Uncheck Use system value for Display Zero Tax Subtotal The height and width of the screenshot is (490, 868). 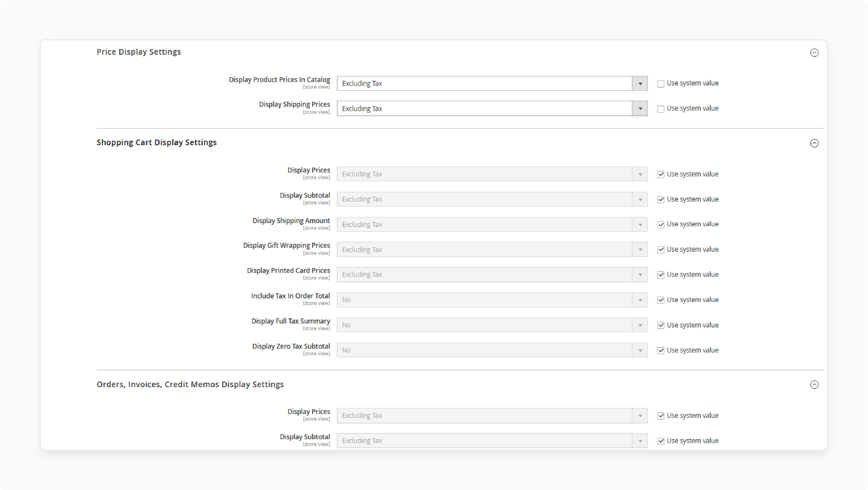click(x=660, y=351)
